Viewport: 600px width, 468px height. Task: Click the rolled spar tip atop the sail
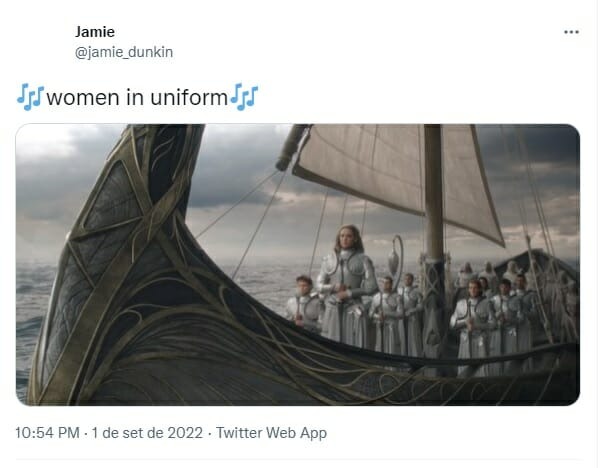coord(292,147)
